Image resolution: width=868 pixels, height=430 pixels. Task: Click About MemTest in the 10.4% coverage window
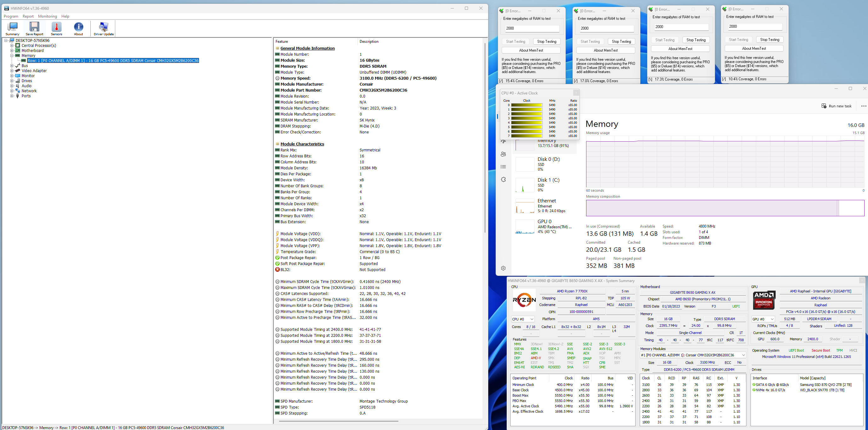tap(754, 48)
